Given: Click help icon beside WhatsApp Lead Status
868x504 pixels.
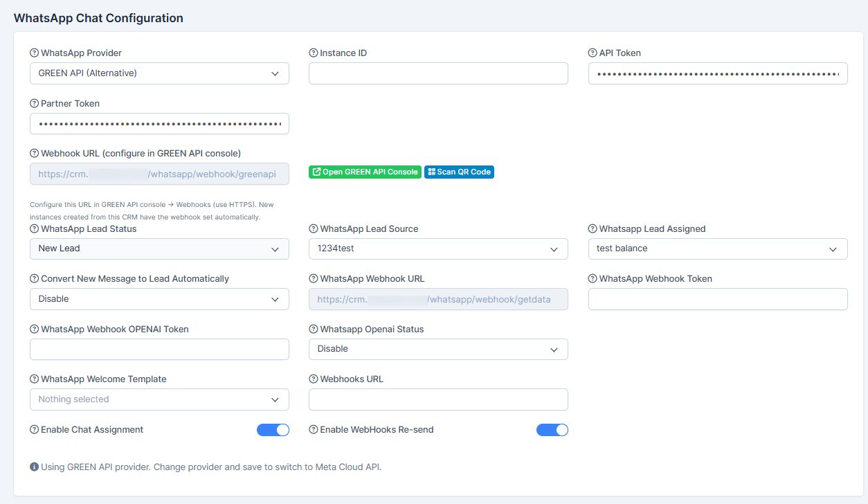Looking at the screenshot, I should (x=35, y=229).
